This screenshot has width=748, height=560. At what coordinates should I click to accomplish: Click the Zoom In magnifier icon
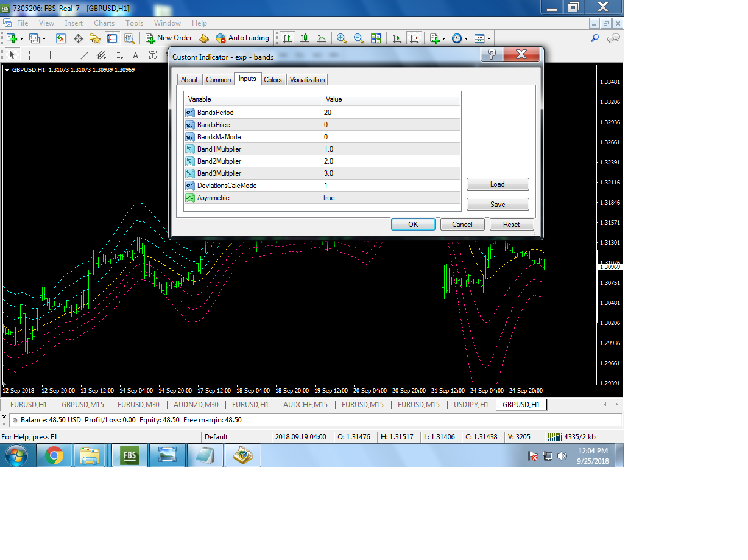click(x=342, y=38)
